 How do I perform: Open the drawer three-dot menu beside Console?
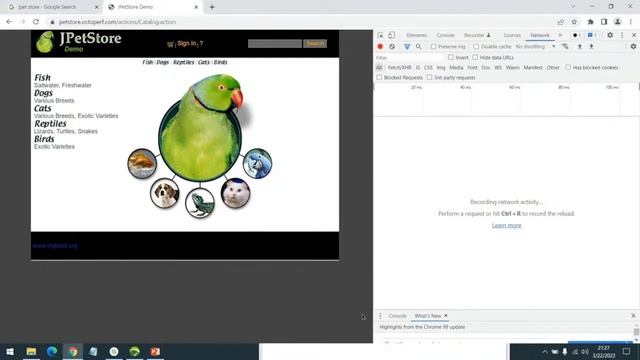pyautogui.click(x=380, y=316)
